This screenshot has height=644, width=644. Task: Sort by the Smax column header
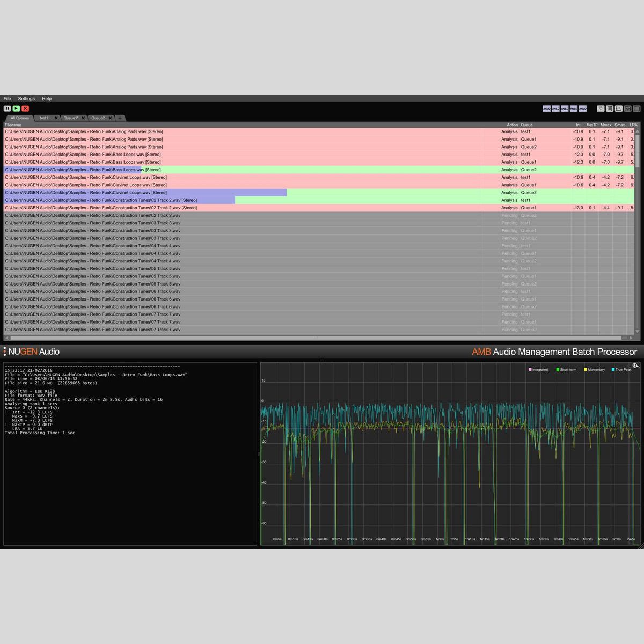[620, 125]
